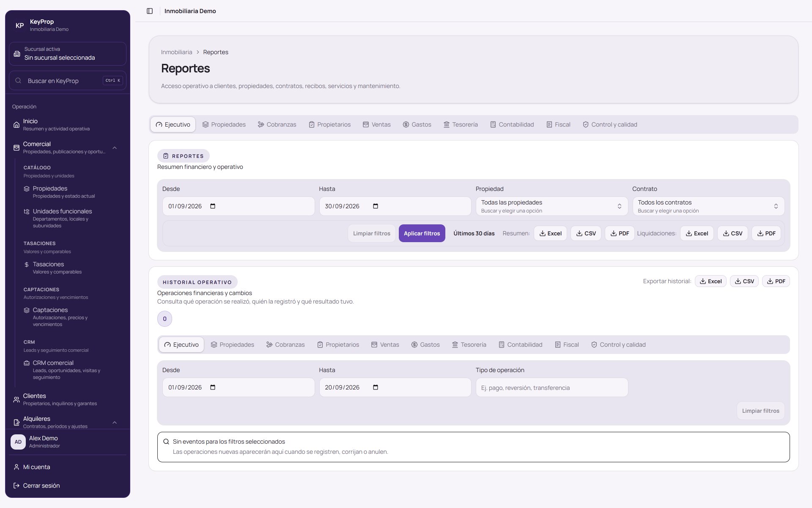
Task: Open calendar picker in top Desde date field
Action: pos(213,206)
